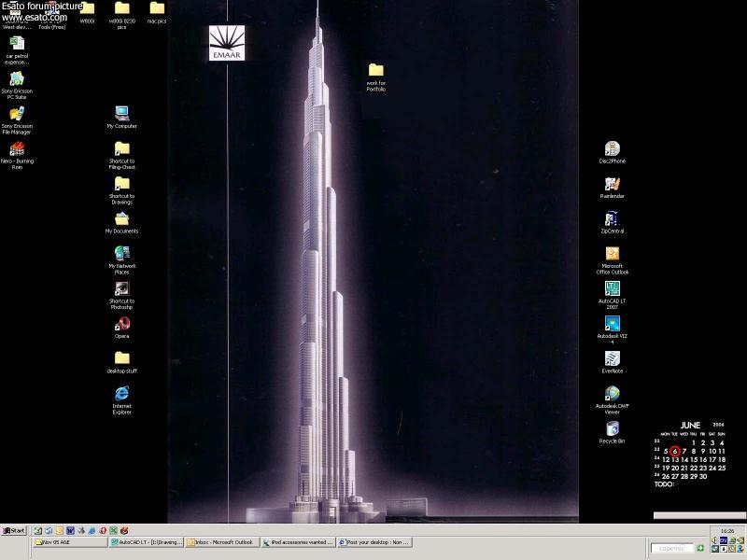The width and height of the screenshot is (747, 560).
Task: Open the My Computer desktop icon
Action: (x=122, y=118)
